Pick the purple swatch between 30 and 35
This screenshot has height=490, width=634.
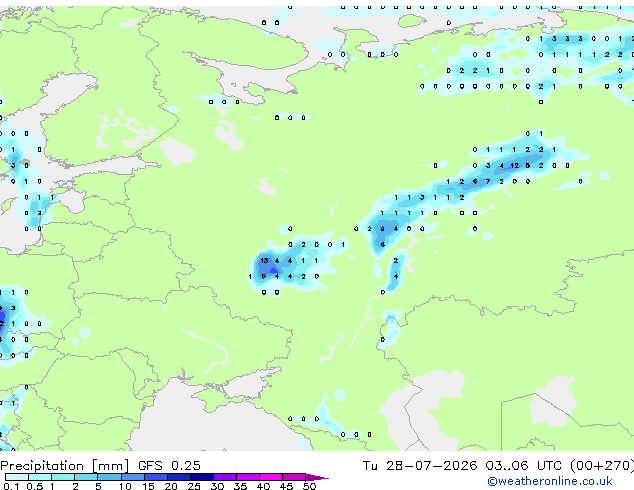(x=225, y=477)
